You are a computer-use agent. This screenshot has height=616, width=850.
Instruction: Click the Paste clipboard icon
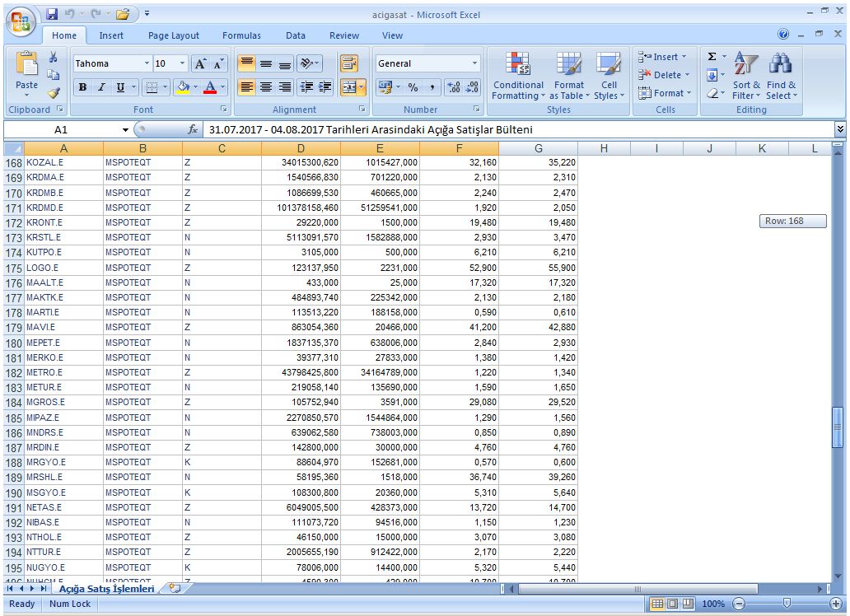point(26,64)
